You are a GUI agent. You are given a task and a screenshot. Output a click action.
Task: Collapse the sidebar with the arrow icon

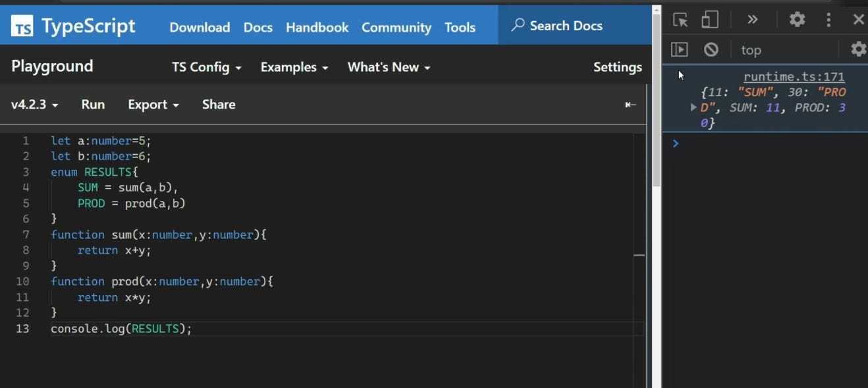[x=630, y=105]
